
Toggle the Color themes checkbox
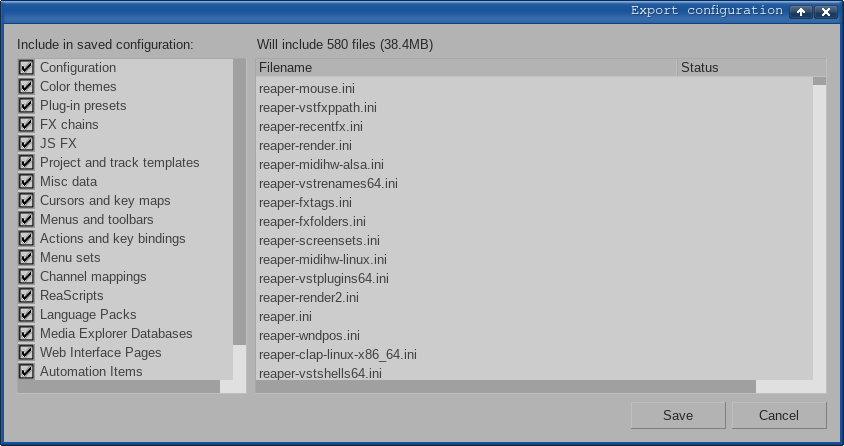click(26, 86)
